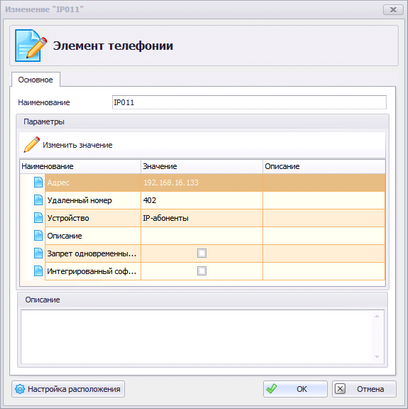Click the document icon beside Интегрированный соф…
408x409 pixels.
[38, 271]
